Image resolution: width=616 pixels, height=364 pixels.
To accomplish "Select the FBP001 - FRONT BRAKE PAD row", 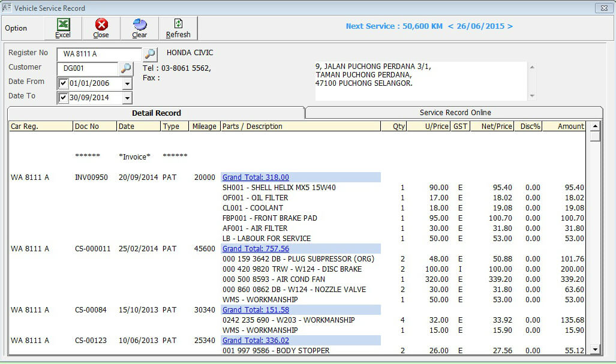I will point(297,218).
